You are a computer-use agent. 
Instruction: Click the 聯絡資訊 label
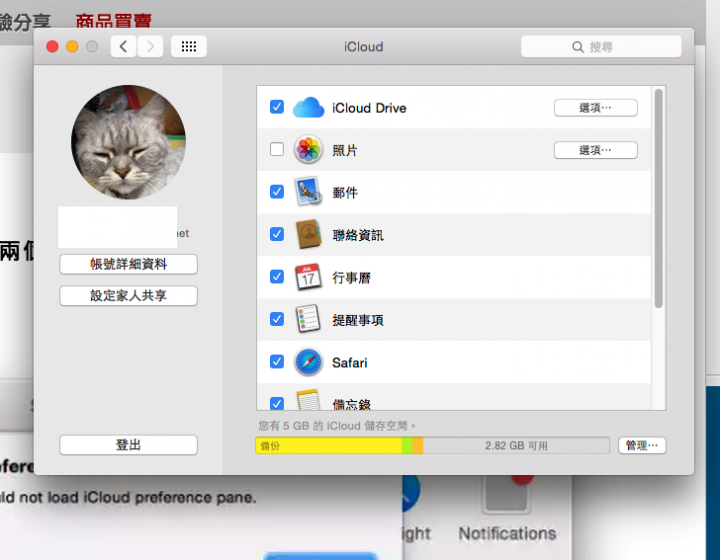pos(358,235)
